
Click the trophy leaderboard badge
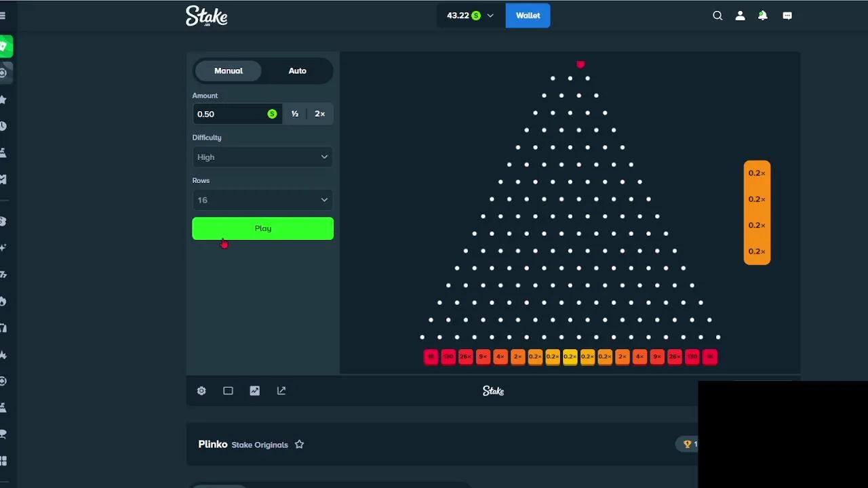pyautogui.click(x=688, y=444)
